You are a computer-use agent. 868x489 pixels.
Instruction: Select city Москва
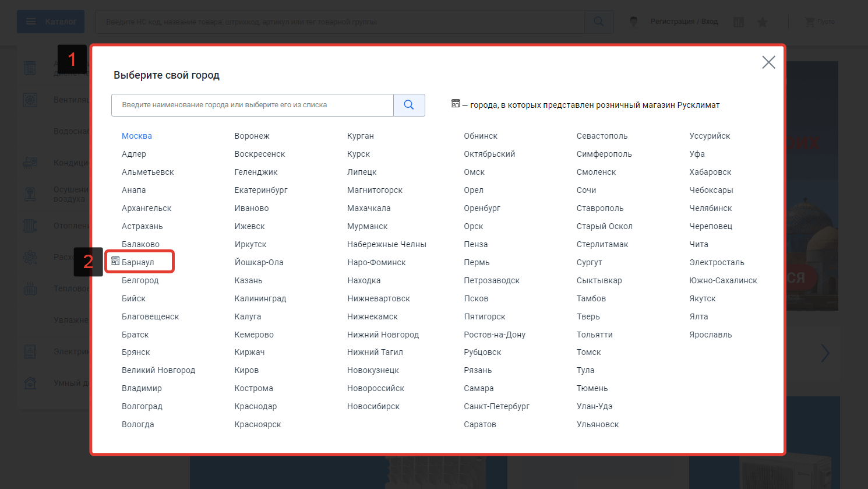[137, 136]
